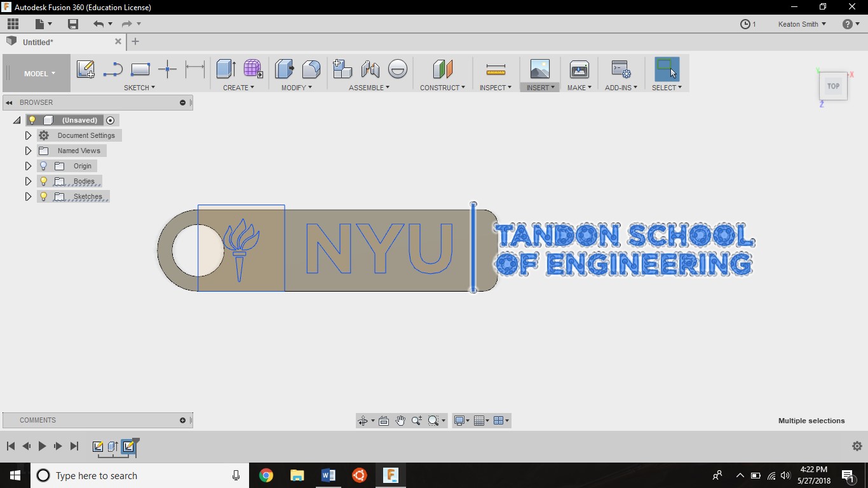This screenshot has width=868, height=488.
Task: Click the Scripts and Add-Ins icon
Action: click(x=621, y=69)
